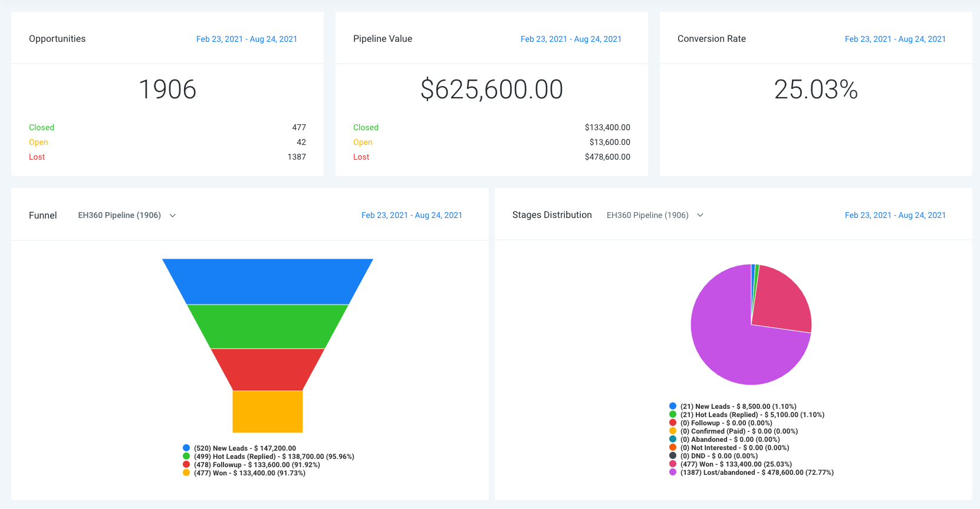Click blue New Leads funnel segment

pos(268,281)
